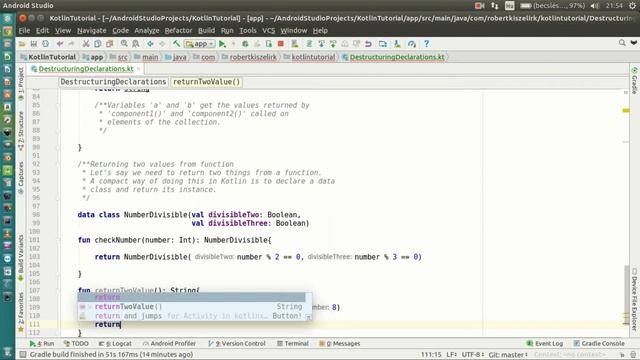Click the kotlintutorial breadcrumb folder
640x360 pixels.
click(x=309, y=57)
